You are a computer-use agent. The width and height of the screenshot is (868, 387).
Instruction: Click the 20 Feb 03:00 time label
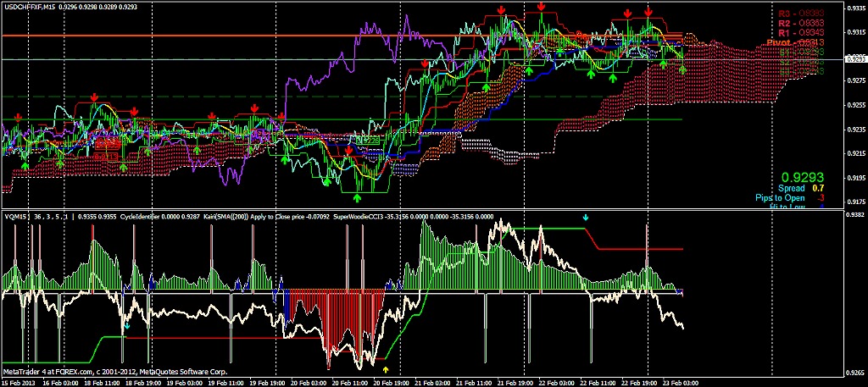click(x=309, y=383)
